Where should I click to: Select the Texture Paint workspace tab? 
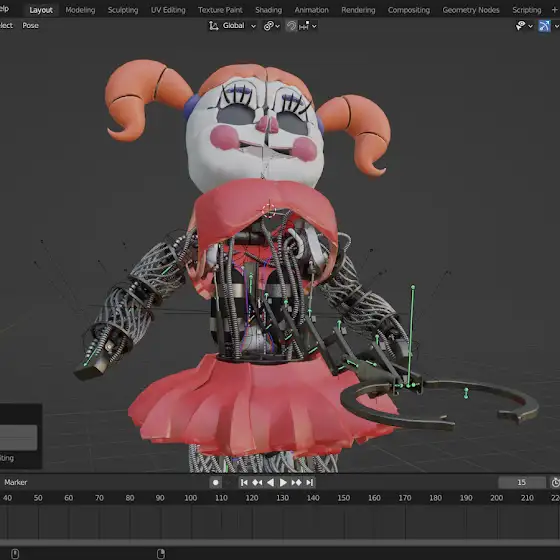coord(220,10)
